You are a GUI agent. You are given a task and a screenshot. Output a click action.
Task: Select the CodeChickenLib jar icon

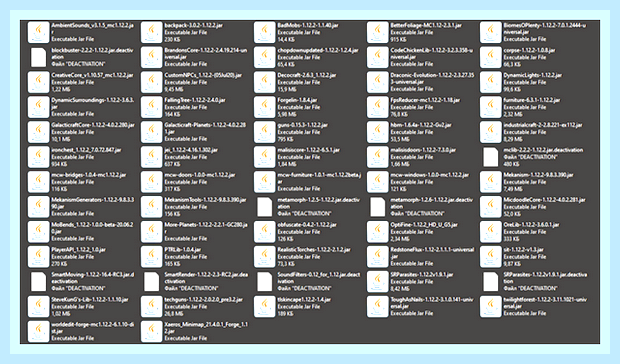coord(378,57)
